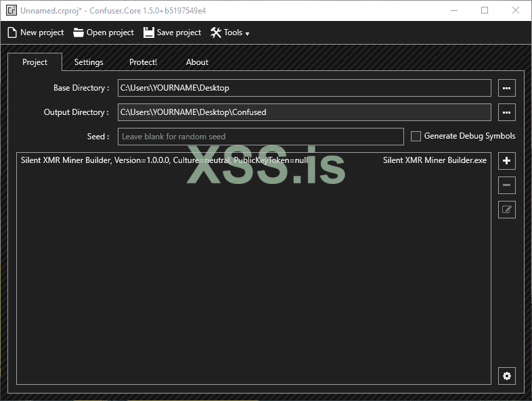The width and height of the screenshot is (532, 401).
Task: Switch to the Settings tab
Action: click(x=89, y=62)
